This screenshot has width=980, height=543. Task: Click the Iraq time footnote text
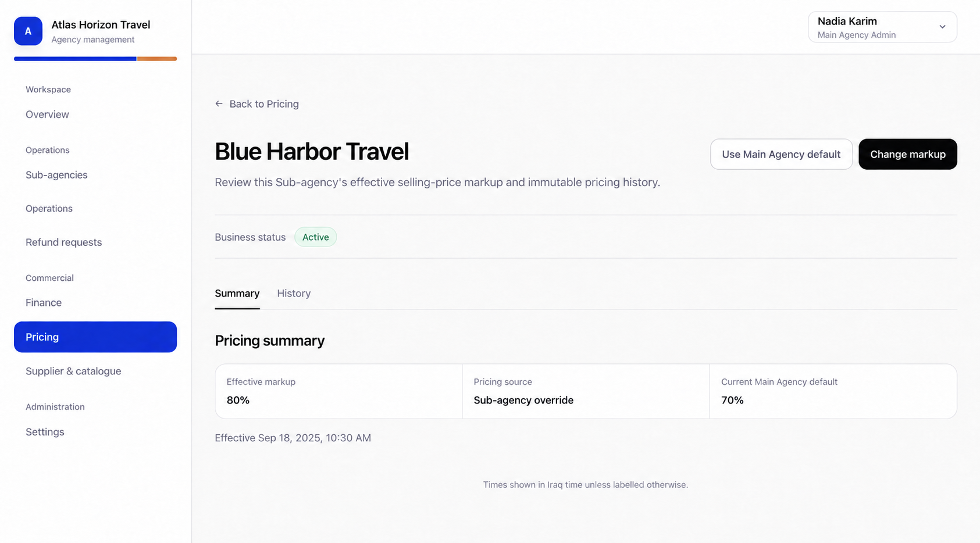pyautogui.click(x=586, y=485)
